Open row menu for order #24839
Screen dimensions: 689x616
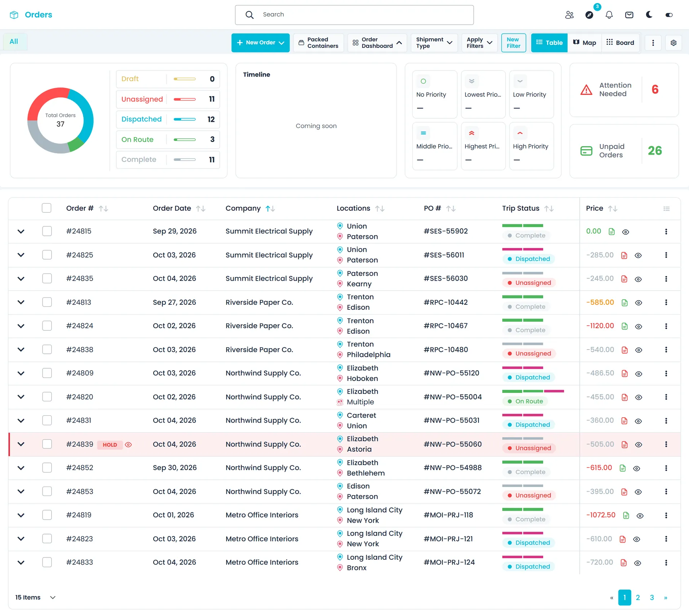[x=666, y=444]
